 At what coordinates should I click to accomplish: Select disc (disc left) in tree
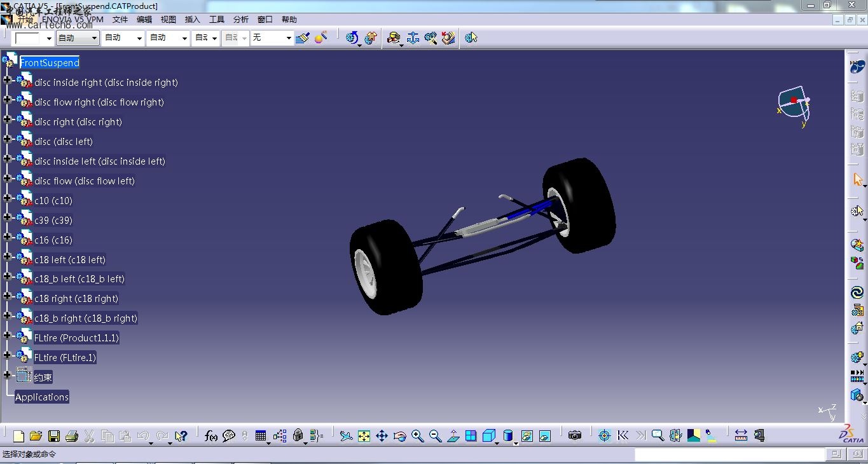pyautogui.click(x=64, y=142)
